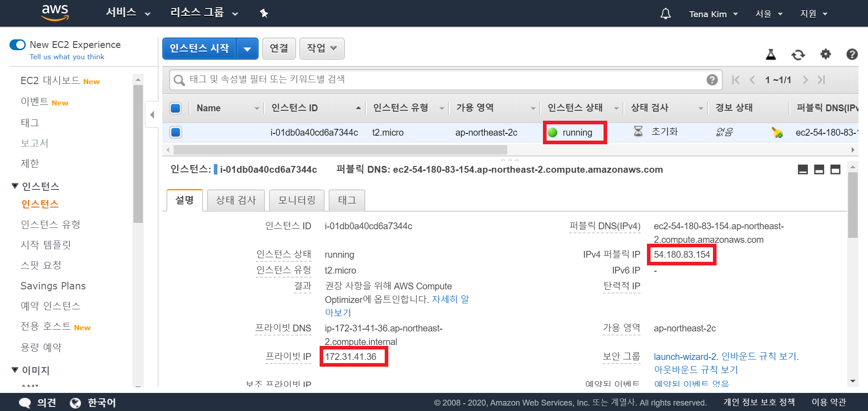Uncheck instance i-01db0a40cd6a7344c row checkbox
868x411 pixels.
(175, 132)
